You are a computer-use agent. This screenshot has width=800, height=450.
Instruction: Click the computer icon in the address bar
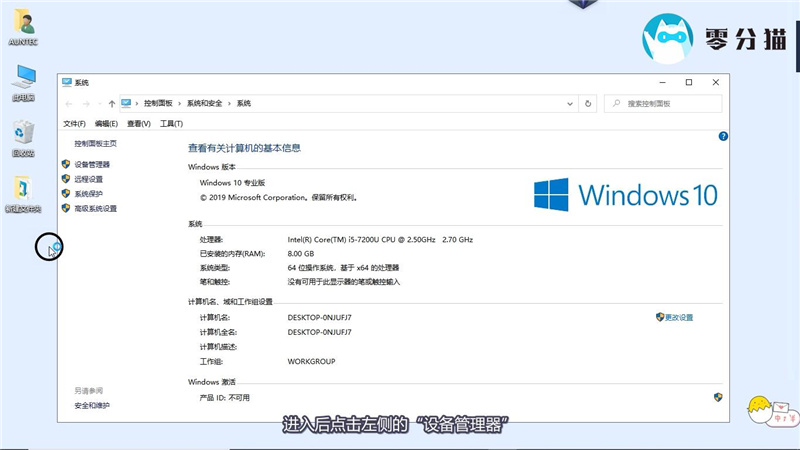pyautogui.click(x=126, y=103)
